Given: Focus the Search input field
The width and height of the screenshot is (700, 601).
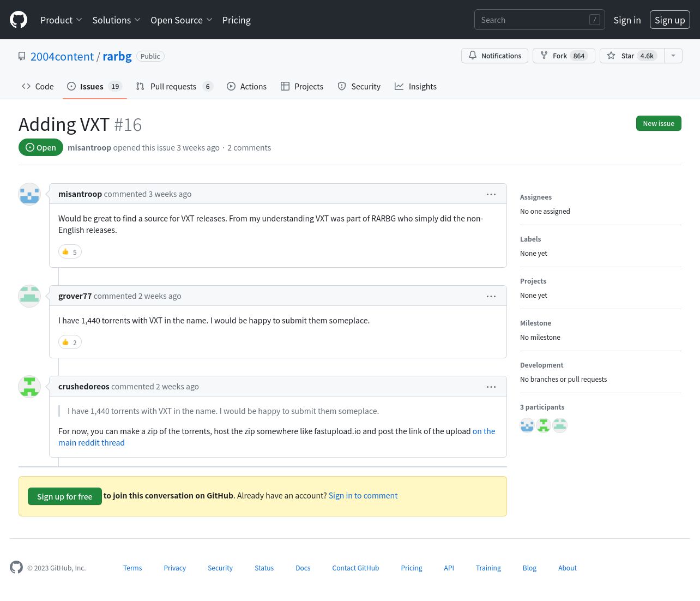Looking at the screenshot, I should 539,20.
